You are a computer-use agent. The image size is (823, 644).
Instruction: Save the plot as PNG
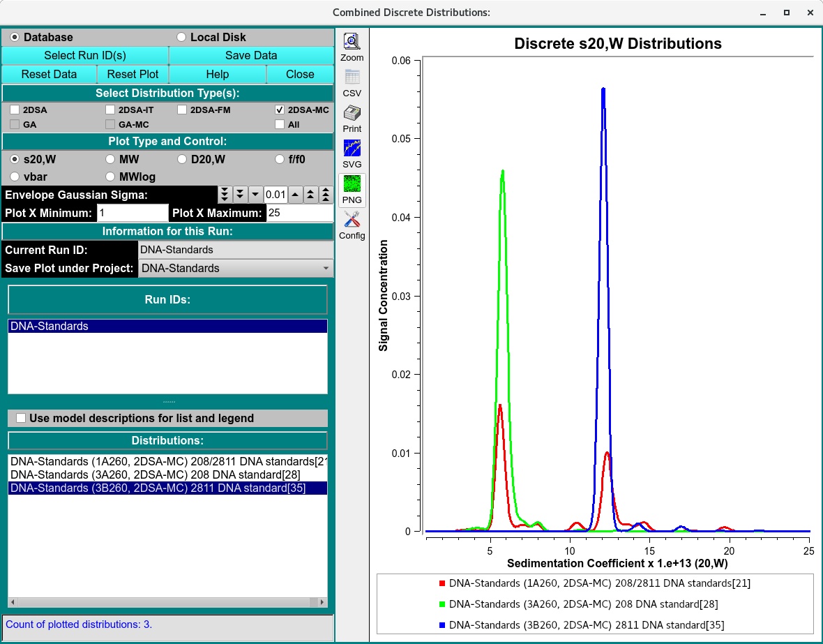click(x=352, y=189)
